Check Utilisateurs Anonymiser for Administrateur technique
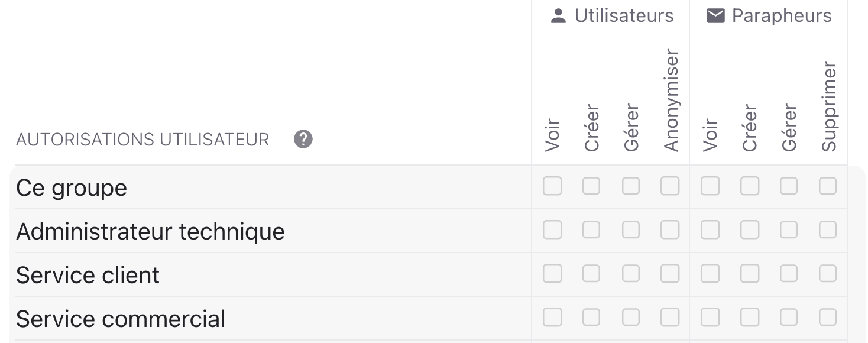The height and width of the screenshot is (343, 868). [x=670, y=230]
